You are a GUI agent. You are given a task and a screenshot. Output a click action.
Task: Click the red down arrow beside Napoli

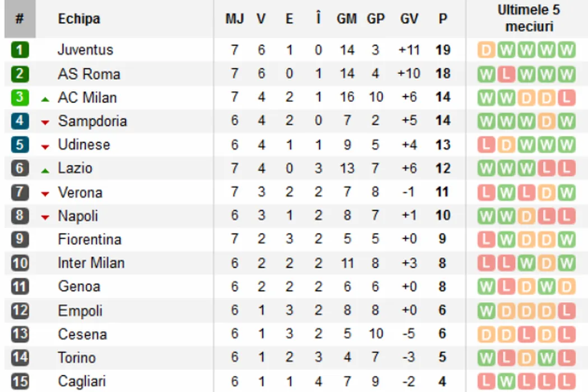point(45,217)
